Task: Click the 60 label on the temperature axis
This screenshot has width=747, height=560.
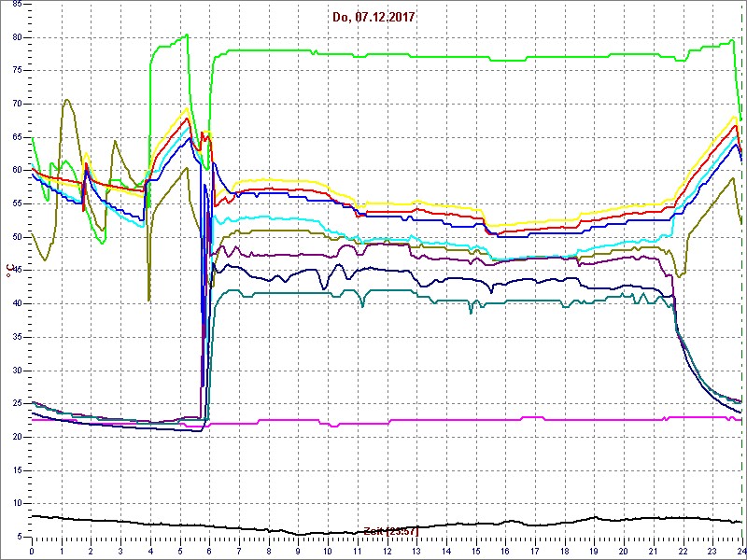Action: pyautogui.click(x=17, y=171)
